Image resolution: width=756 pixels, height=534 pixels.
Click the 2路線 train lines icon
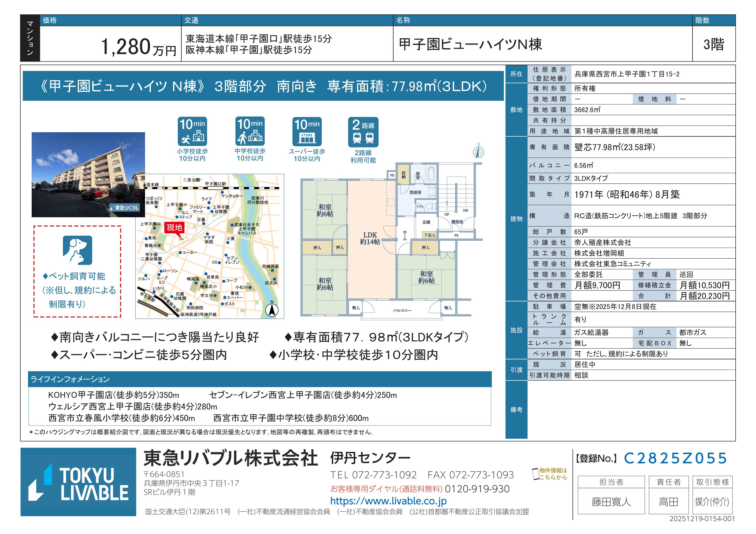[363, 132]
